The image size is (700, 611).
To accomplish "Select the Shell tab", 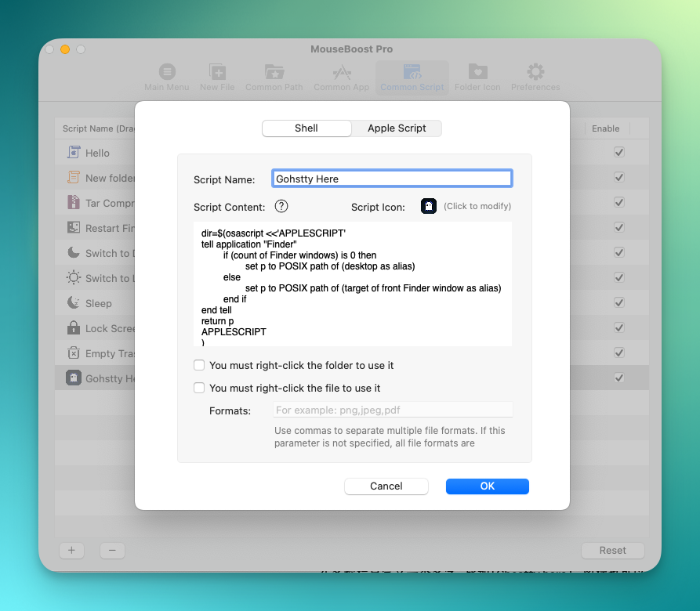I will tap(306, 128).
